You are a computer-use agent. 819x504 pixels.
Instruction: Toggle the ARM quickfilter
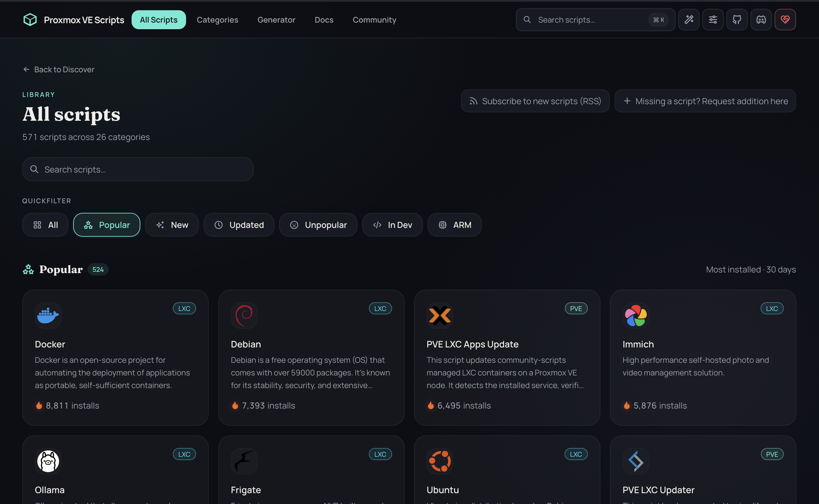point(454,225)
